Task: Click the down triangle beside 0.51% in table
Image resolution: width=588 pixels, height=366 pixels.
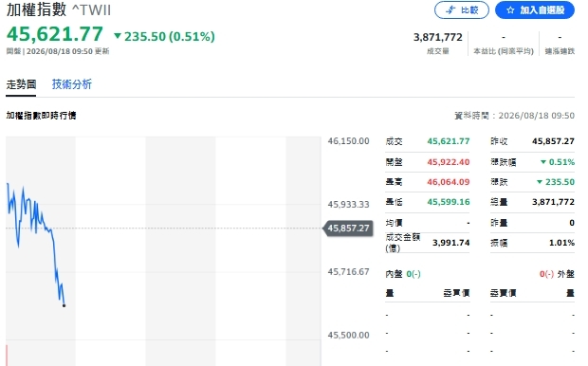Action: [543, 162]
